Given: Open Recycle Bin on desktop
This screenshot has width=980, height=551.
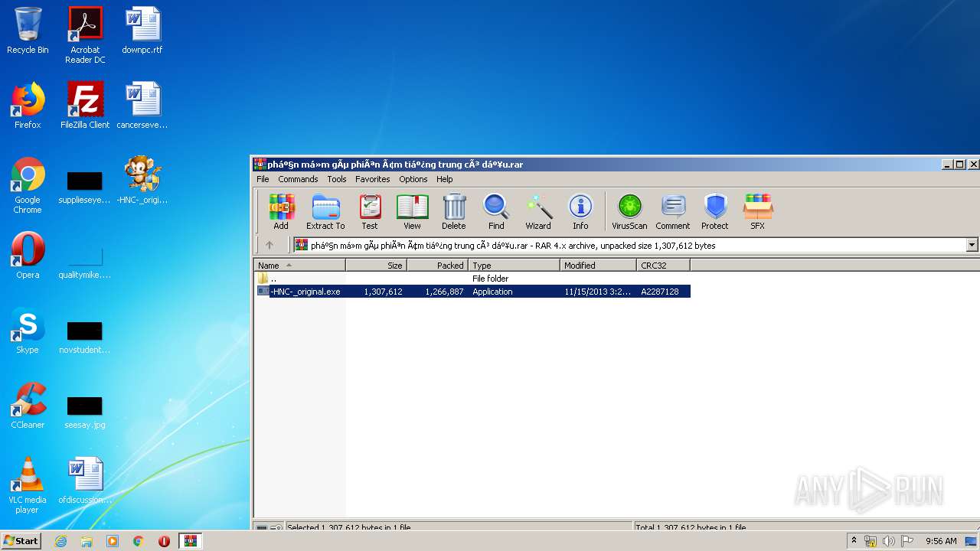Looking at the screenshot, I should coord(28,31).
